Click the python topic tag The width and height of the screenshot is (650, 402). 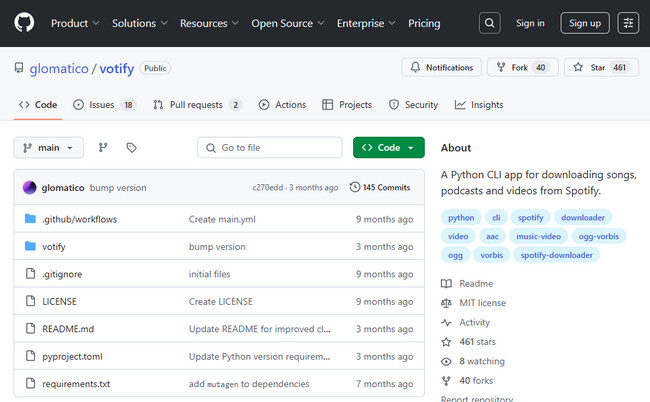pos(461,218)
